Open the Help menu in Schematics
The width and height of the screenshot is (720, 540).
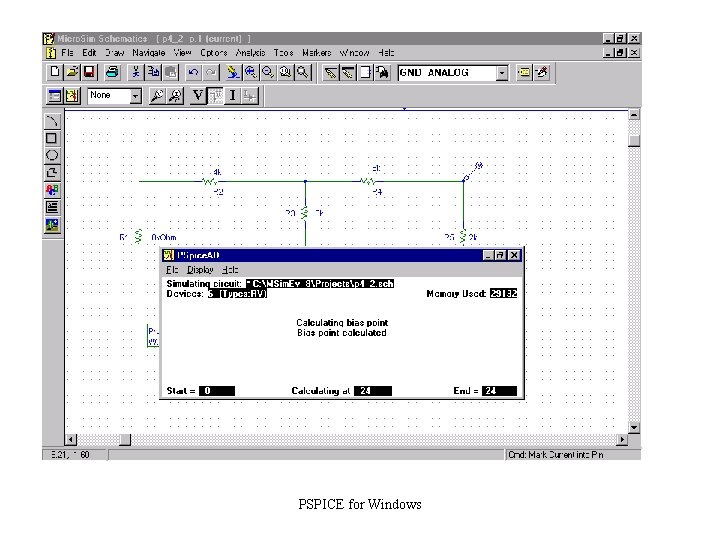tap(386, 52)
